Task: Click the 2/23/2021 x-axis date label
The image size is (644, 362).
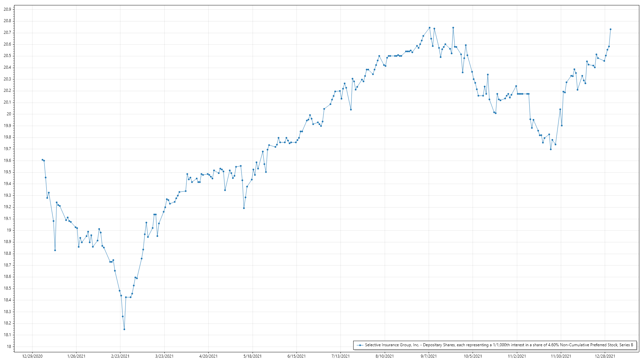Action: point(120,356)
